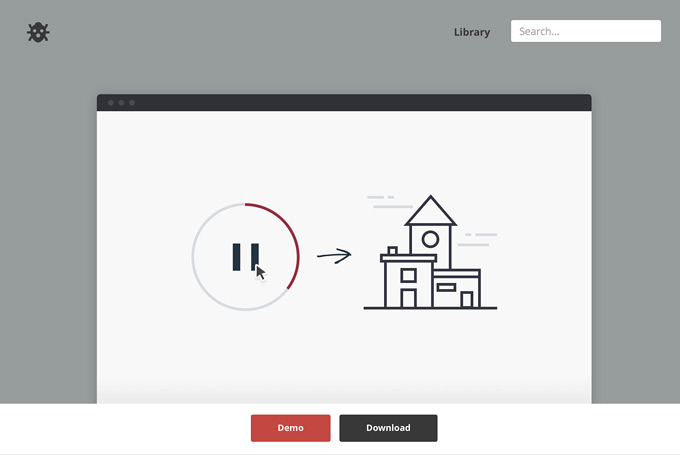Viewport: 680px width, 455px height.
Task: Click the house illustration
Action: (x=430, y=252)
